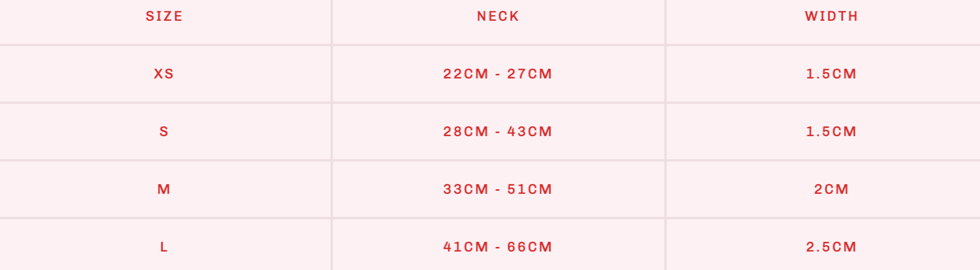Click the WIDTH column header
This screenshot has height=270, width=980.
pos(831,16)
